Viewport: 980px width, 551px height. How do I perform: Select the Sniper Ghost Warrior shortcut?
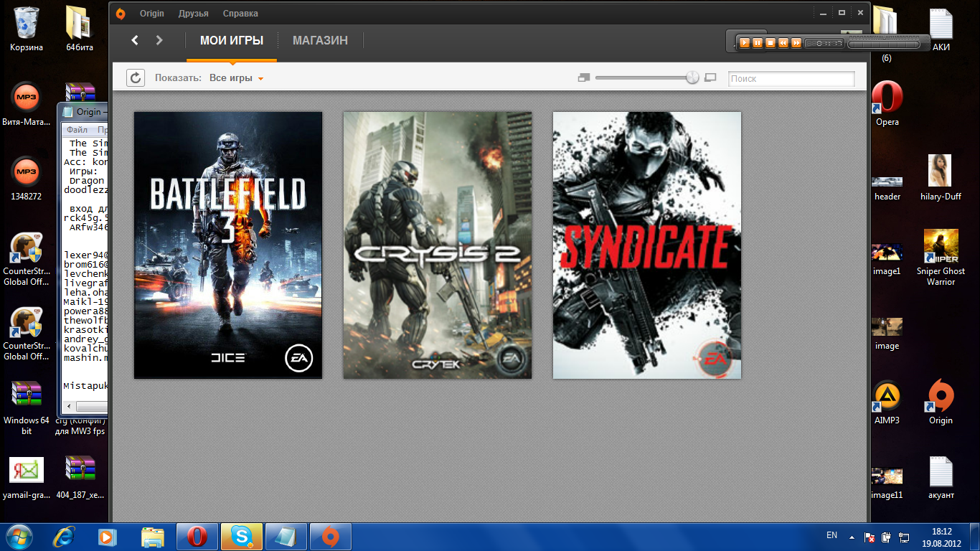941,257
